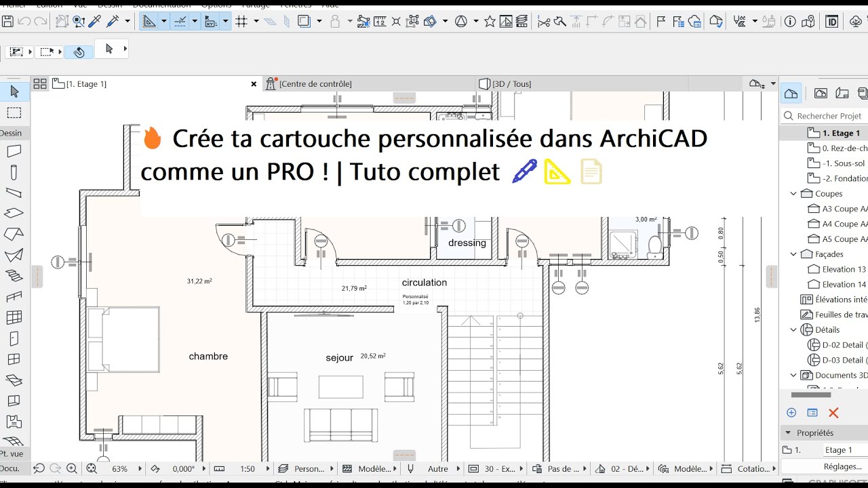Select the Slab tool in toolbox

pos(14,213)
